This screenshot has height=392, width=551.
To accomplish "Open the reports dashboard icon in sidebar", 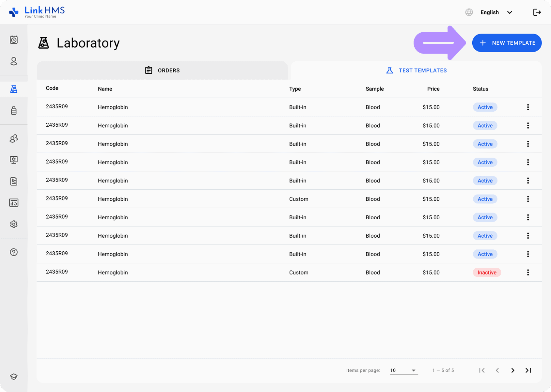I will pos(14,203).
